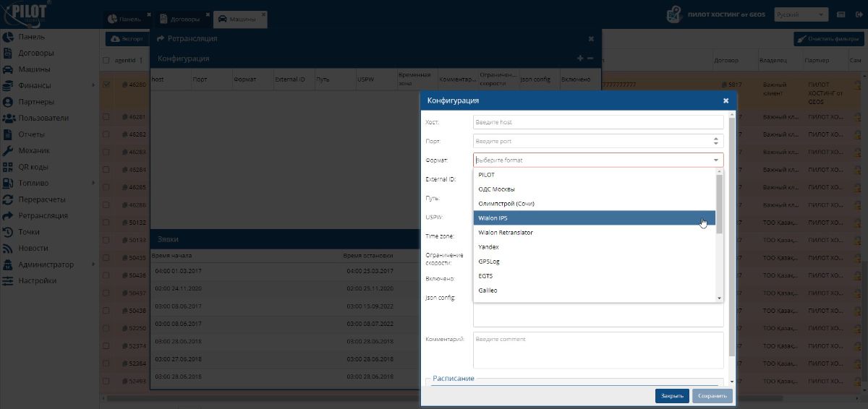Click the format list scrollbar thumb
This screenshot has width=868, height=409.
coord(719,204)
